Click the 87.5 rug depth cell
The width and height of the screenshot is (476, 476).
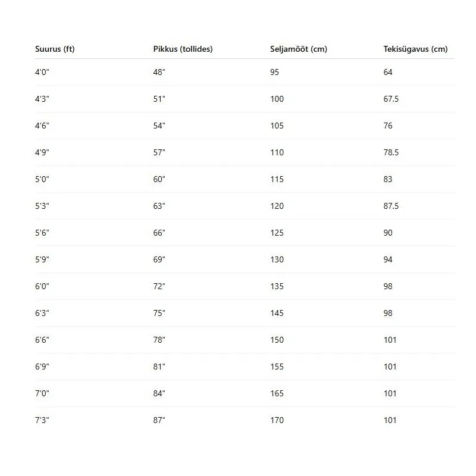[x=391, y=206]
